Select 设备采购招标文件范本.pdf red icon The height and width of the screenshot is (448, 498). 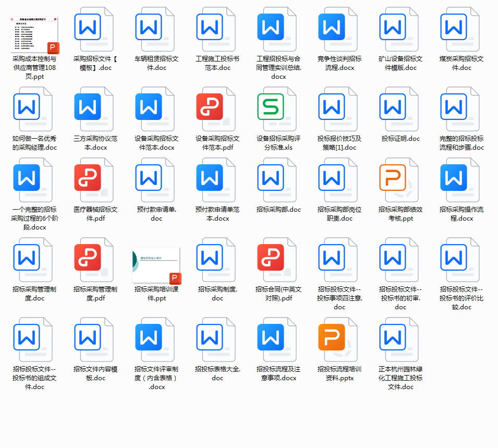tap(216, 110)
